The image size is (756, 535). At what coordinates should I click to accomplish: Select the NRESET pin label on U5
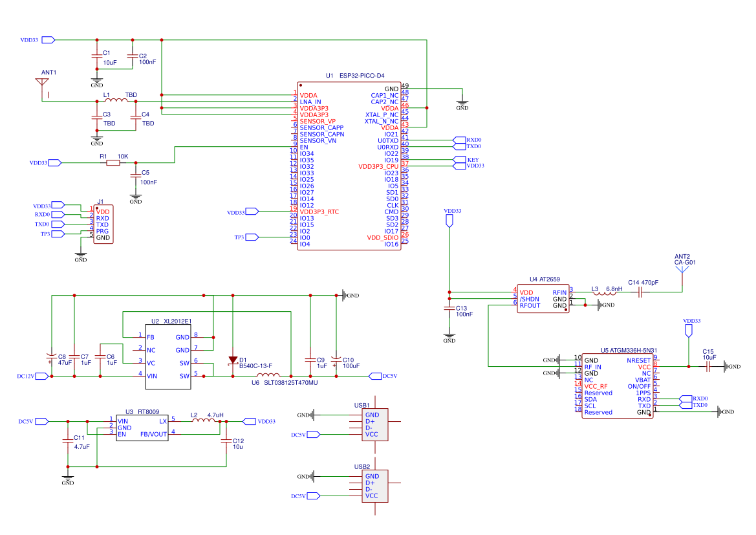(x=639, y=361)
